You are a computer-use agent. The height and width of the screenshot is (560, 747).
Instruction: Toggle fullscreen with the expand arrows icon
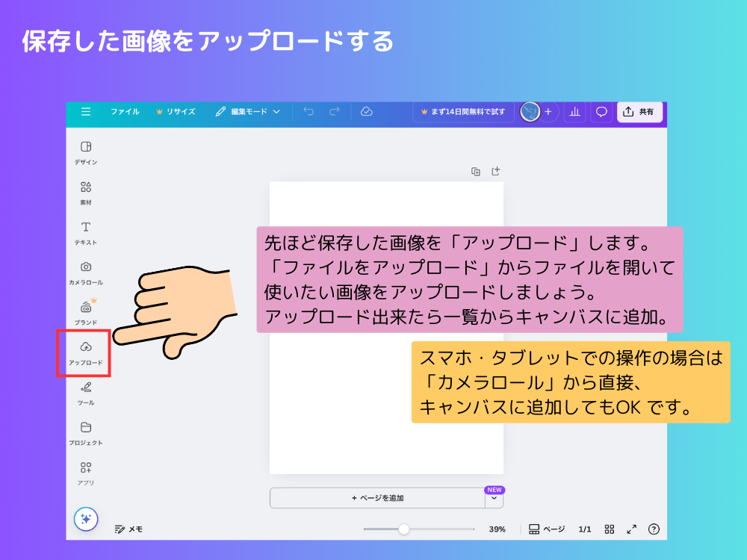click(632, 529)
